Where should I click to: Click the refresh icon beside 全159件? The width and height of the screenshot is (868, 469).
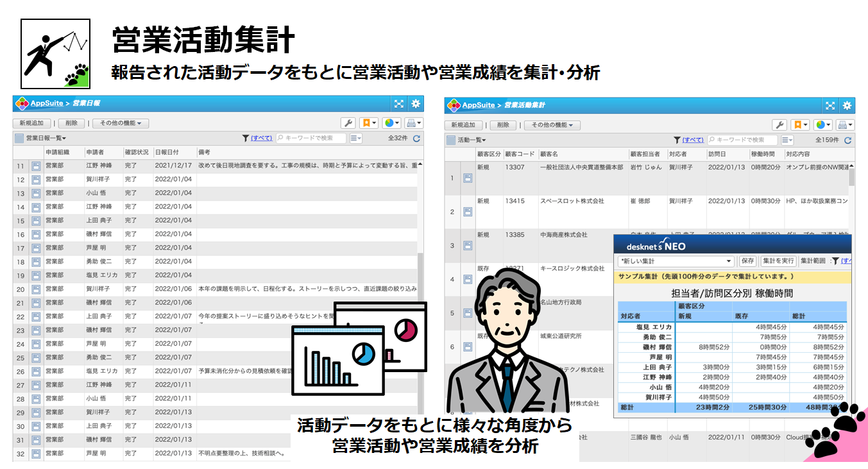(x=847, y=140)
